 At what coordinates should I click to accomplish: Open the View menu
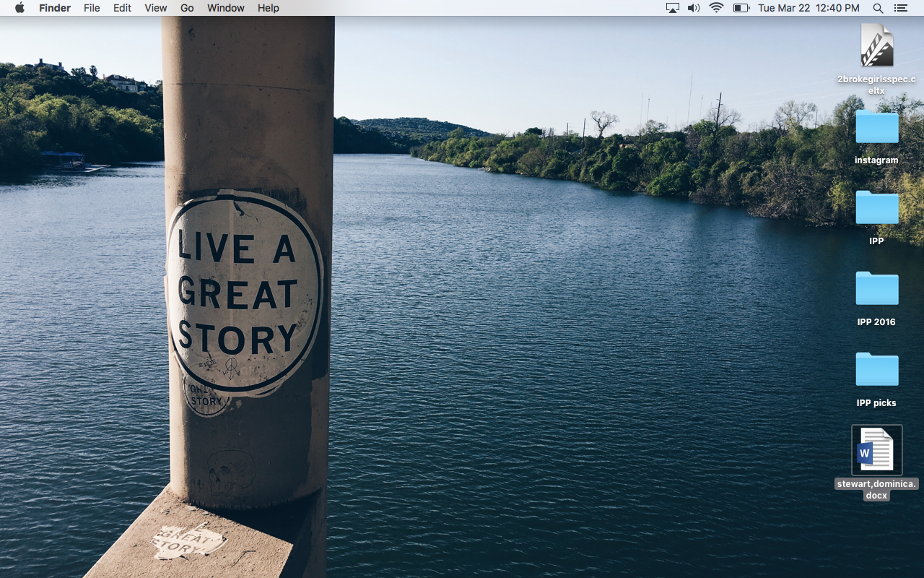[155, 8]
